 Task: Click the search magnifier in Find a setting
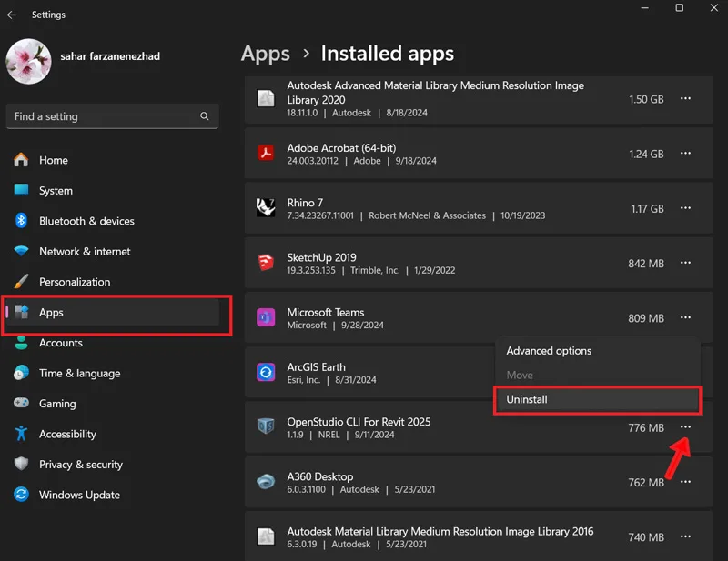tap(204, 116)
